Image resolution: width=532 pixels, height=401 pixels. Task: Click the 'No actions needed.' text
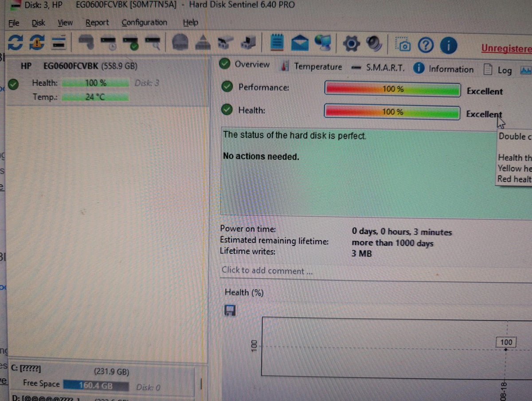(x=261, y=156)
